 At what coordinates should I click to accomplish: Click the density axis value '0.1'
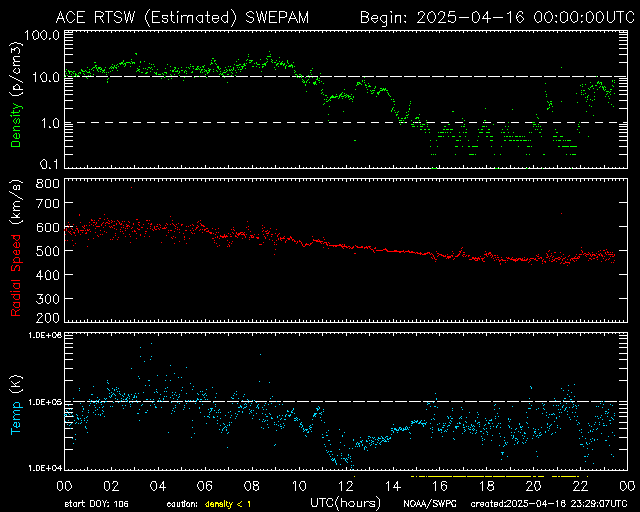[x=50, y=164]
